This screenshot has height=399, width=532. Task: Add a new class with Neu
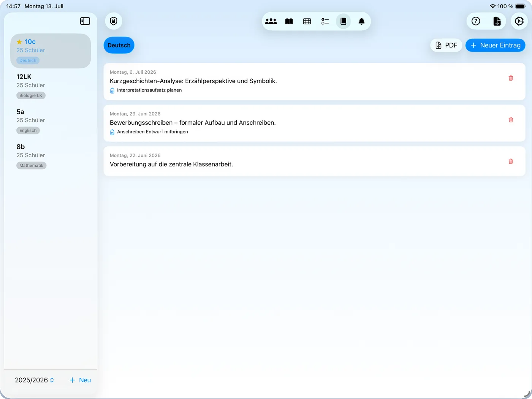[80, 380]
